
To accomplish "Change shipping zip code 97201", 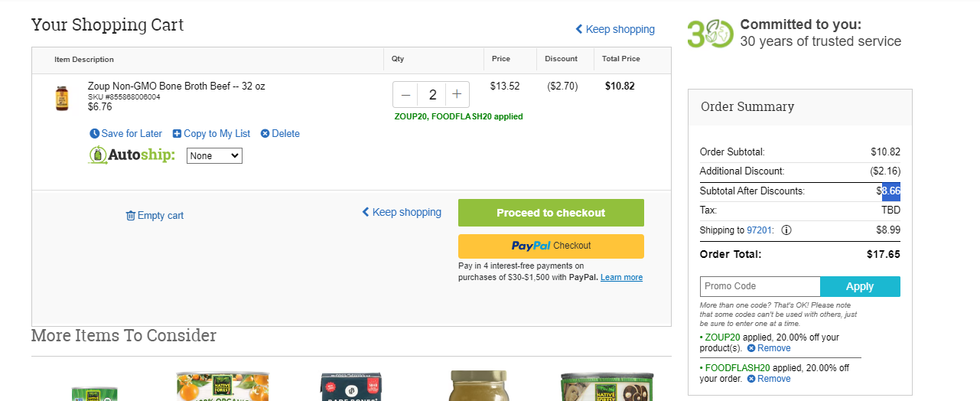I will click(761, 230).
